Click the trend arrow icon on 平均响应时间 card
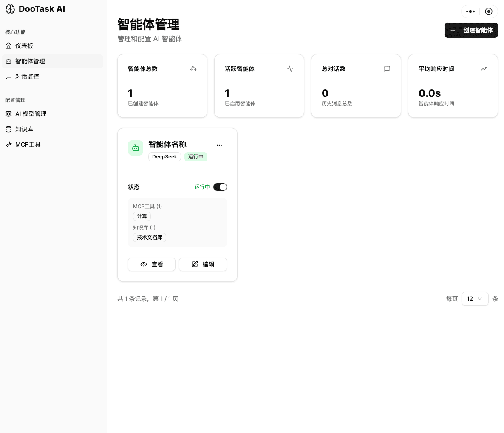This screenshot has width=504, height=433. click(484, 69)
